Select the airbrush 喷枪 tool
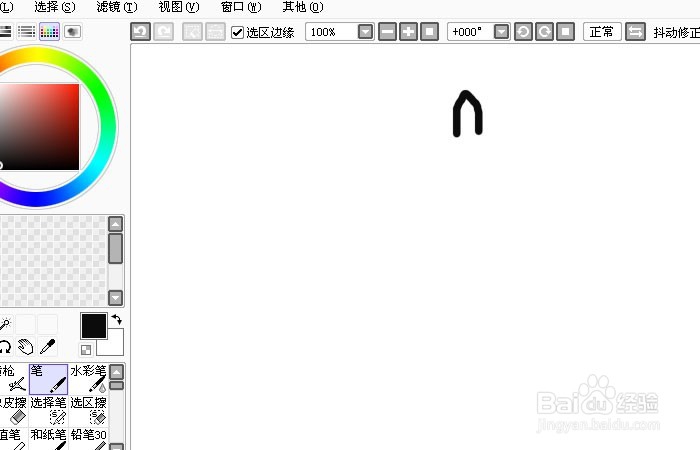The height and width of the screenshot is (450, 700). point(14,379)
